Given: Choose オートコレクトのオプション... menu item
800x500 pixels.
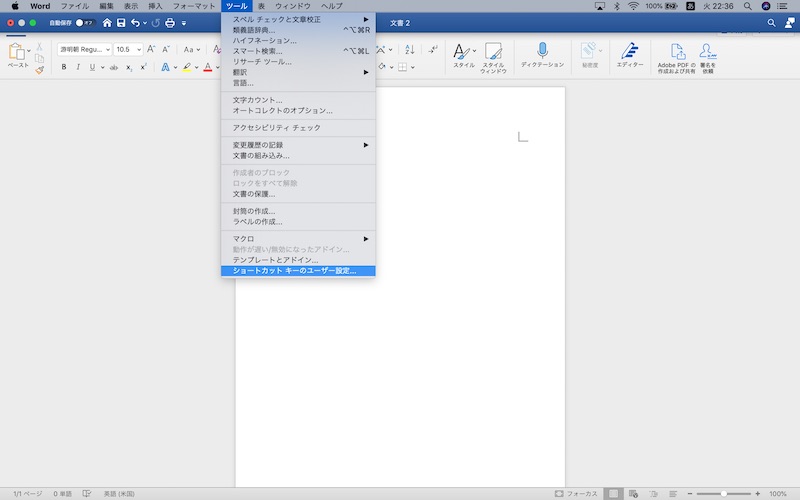Looking at the screenshot, I should coord(298,111).
